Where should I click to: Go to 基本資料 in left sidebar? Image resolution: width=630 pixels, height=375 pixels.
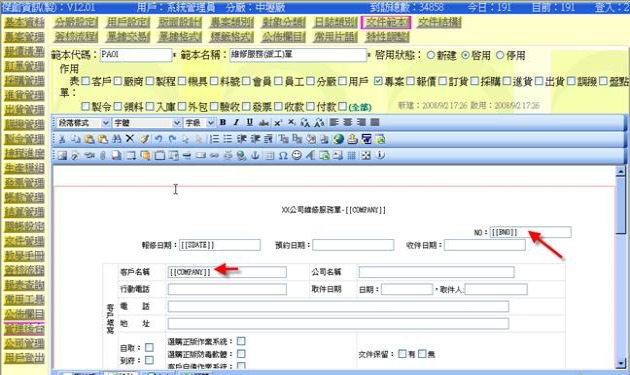(x=24, y=22)
